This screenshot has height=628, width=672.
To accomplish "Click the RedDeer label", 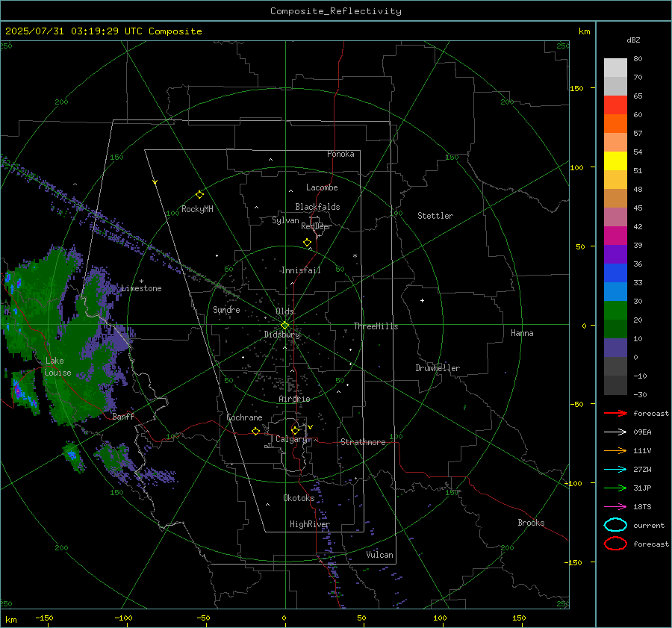I will pyautogui.click(x=317, y=226).
